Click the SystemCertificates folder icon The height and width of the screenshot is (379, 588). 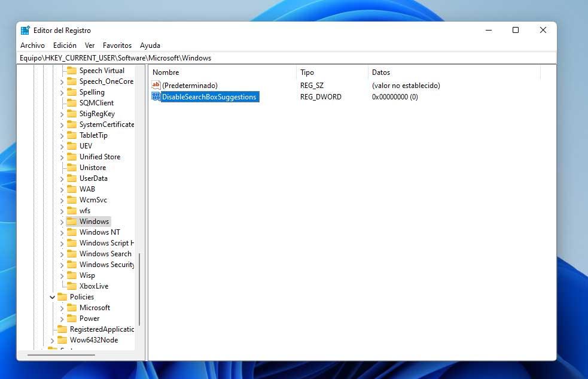coord(72,124)
